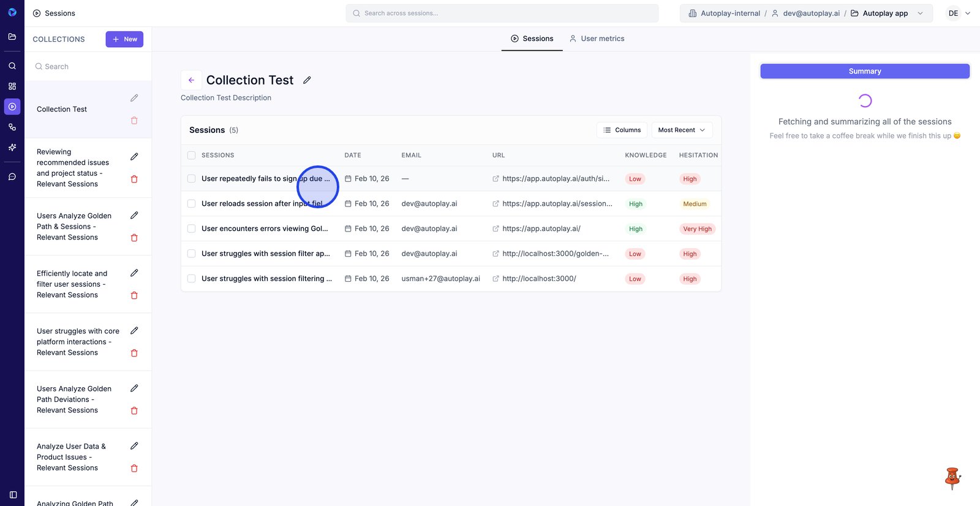Click the back arrow beside Collection Test title
Viewport: 980px width, 506px height.
(x=191, y=80)
